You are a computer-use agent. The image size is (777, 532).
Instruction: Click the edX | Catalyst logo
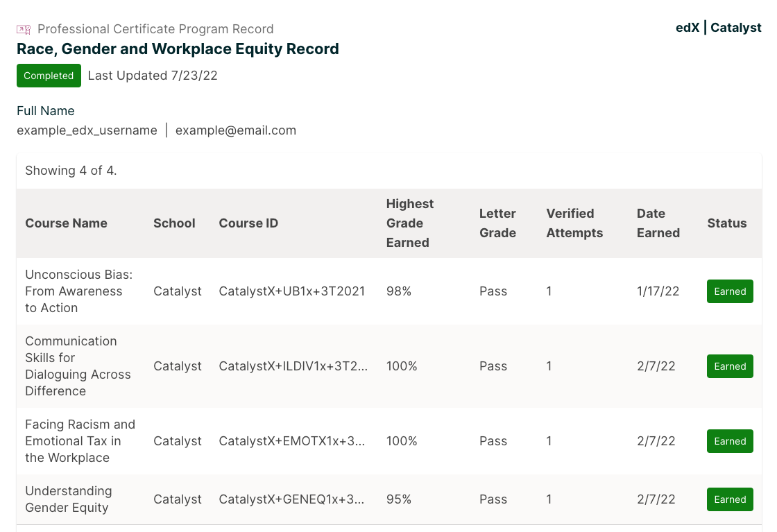pyautogui.click(x=718, y=28)
